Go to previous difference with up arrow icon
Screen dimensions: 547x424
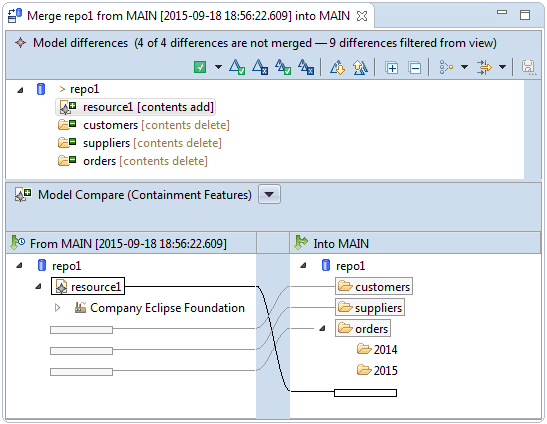pos(360,67)
